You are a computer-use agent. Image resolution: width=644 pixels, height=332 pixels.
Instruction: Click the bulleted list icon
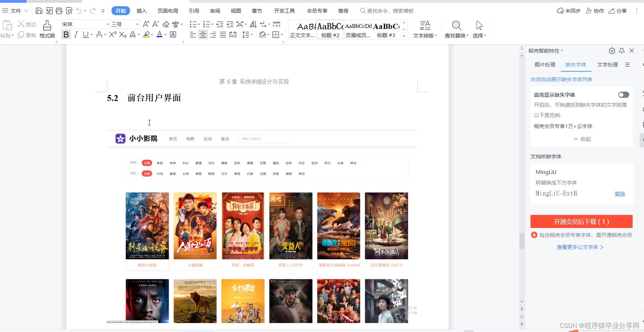(193, 24)
